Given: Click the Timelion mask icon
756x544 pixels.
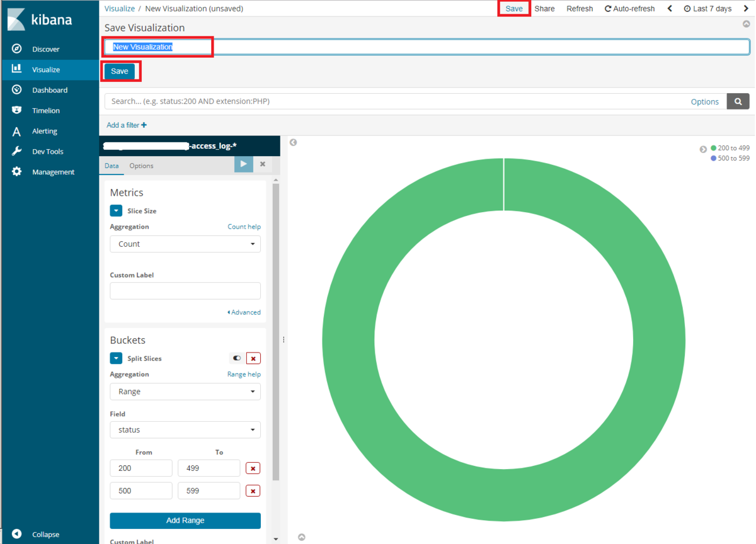Looking at the screenshot, I should (x=17, y=110).
